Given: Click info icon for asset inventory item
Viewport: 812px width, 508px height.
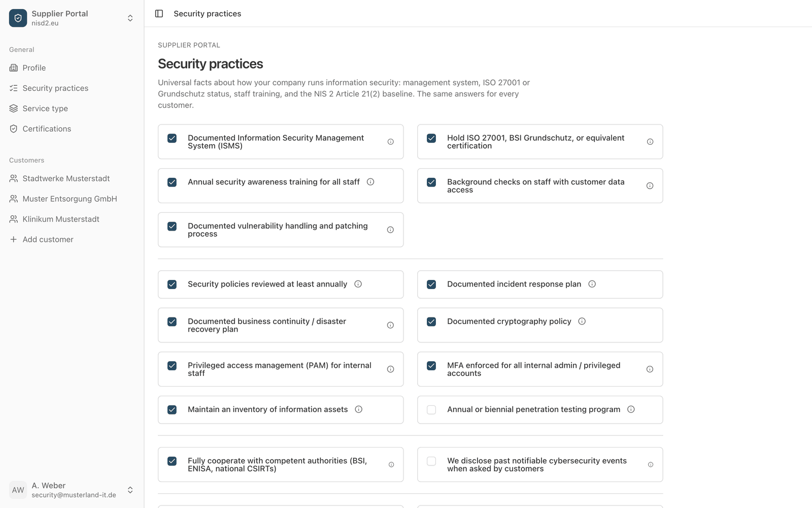Looking at the screenshot, I should [359, 409].
